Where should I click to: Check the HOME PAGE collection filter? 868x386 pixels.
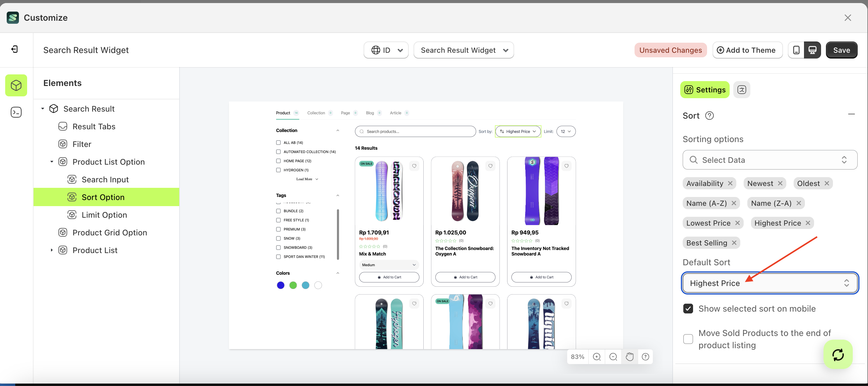[278, 161]
